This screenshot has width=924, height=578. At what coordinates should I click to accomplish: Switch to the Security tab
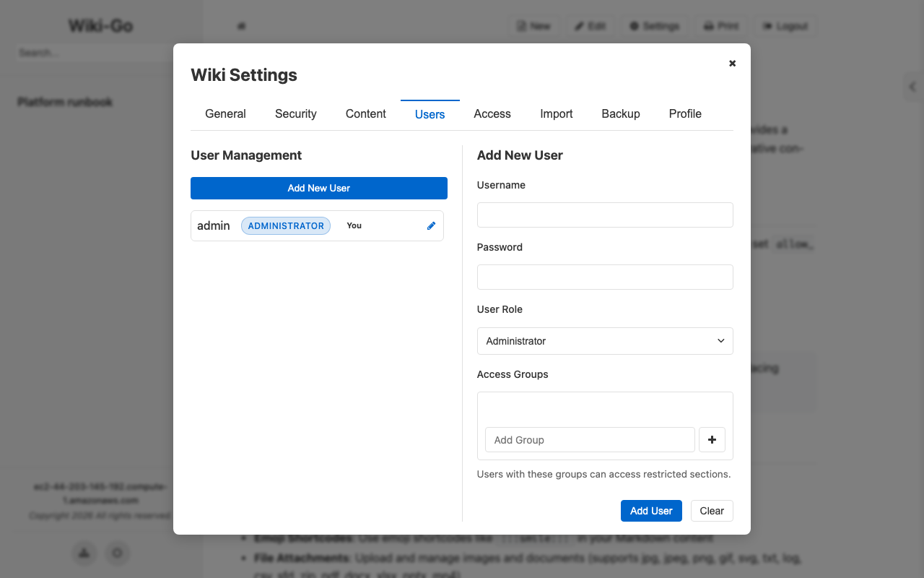click(x=296, y=114)
